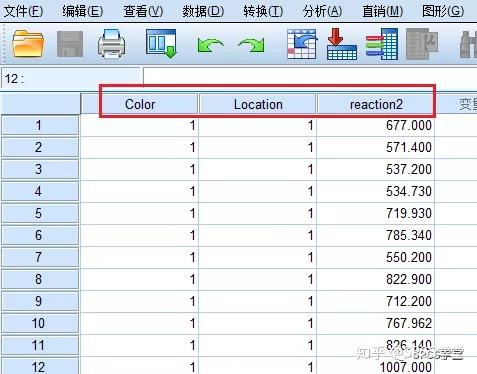The image size is (477, 374).
Task: Open the 分析(A) menu
Action: click(322, 11)
